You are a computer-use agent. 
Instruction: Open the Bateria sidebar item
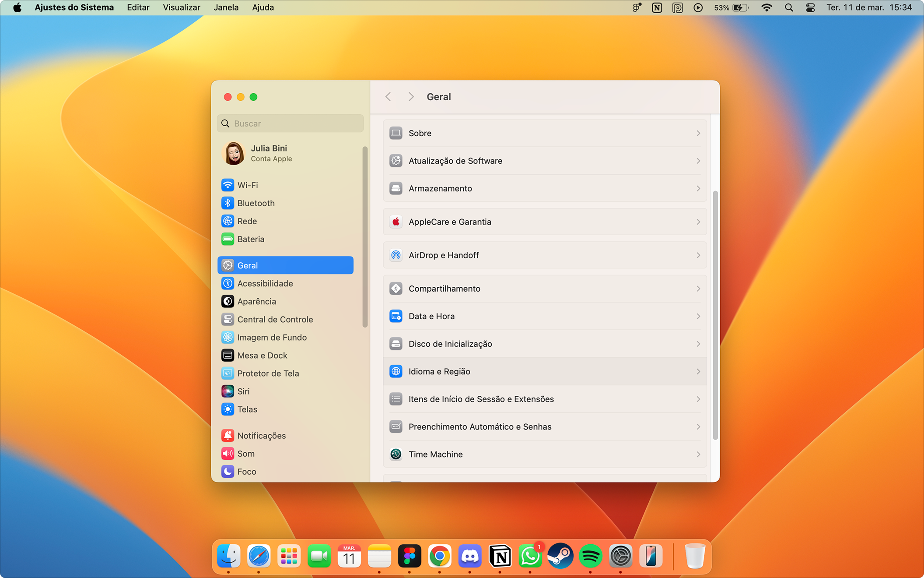tap(250, 239)
